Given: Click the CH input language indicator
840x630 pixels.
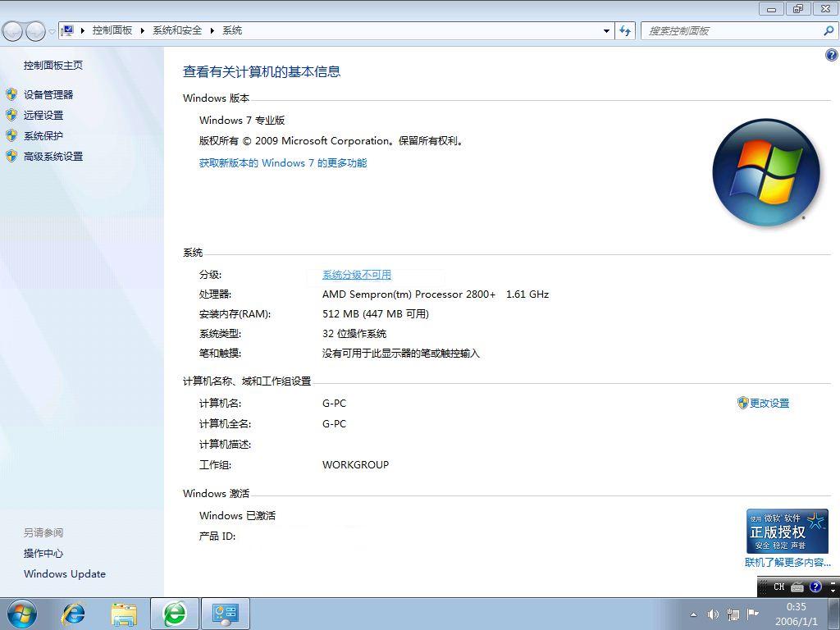Looking at the screenshot, I should click(779, 587).
